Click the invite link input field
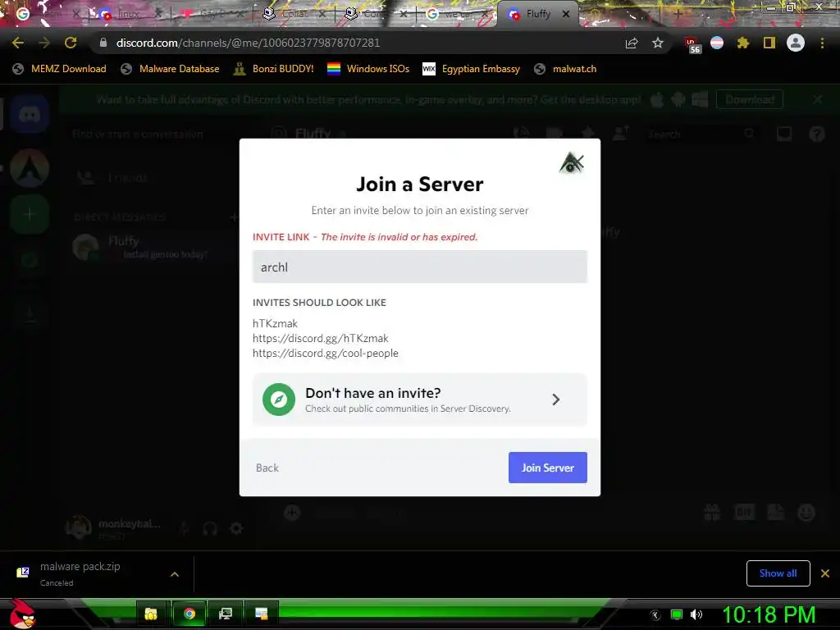 click(419, 267)
